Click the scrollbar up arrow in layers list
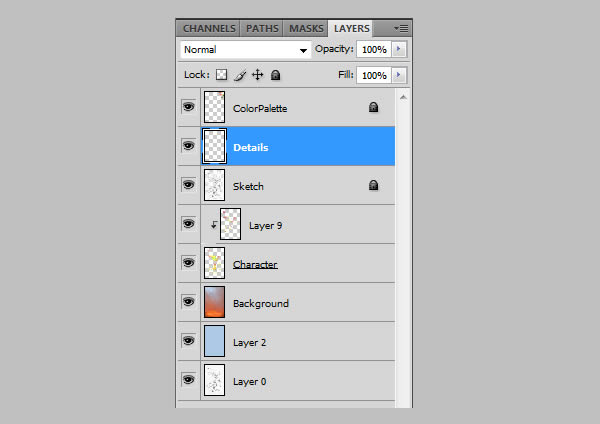 point(403,97)
